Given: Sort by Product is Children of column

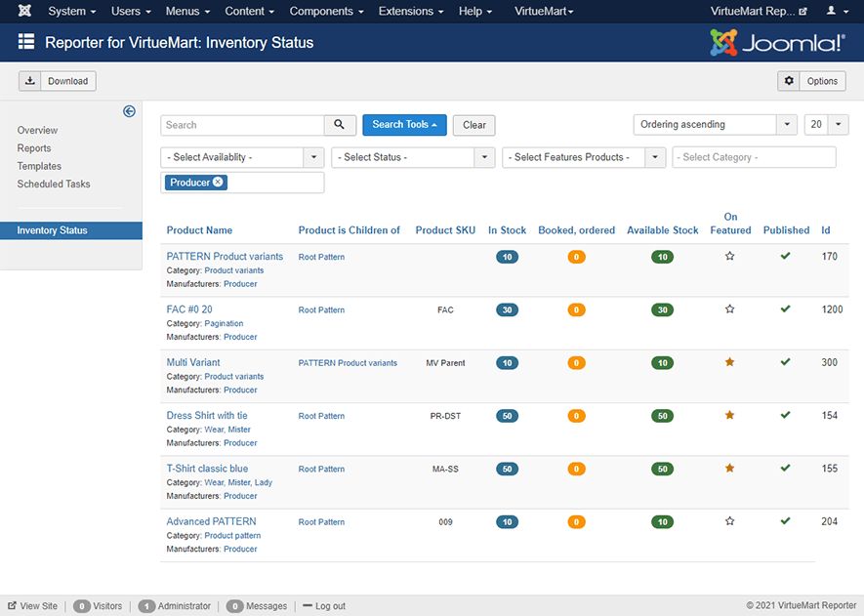Looking at the screenshot, I should tap(349, 230).
